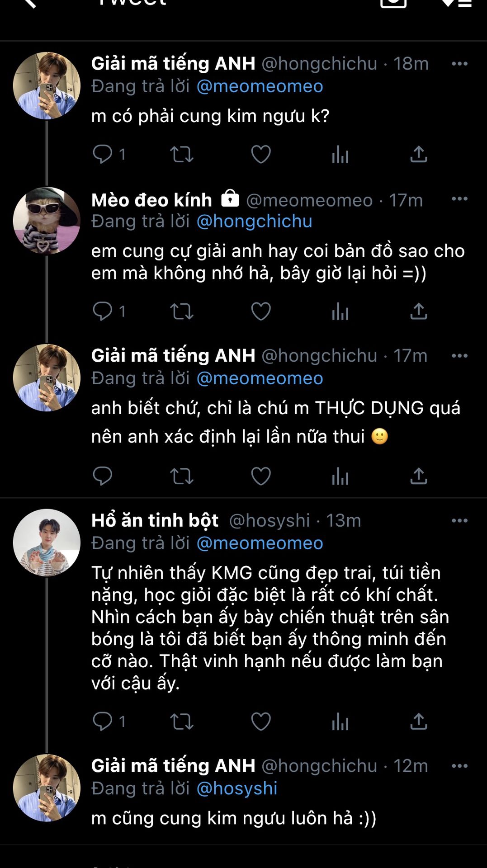Open Hổ ăn tinh bột's profile picture
487x868 pixels.
tap(47, 542)
